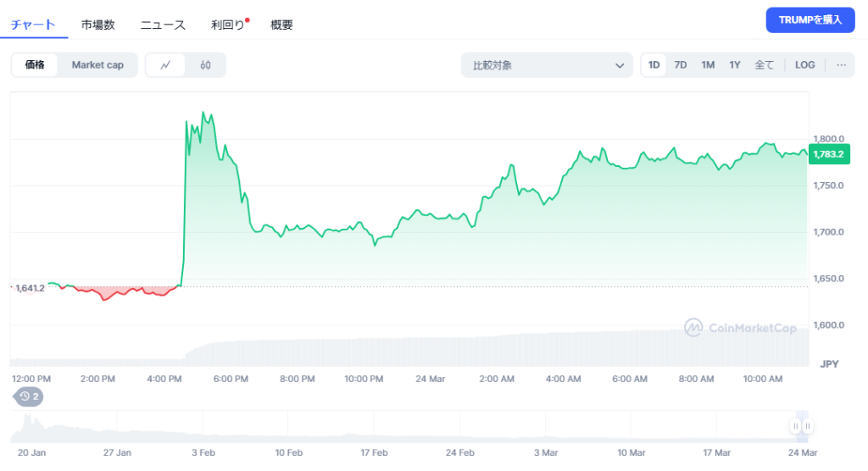Open the ニュース news tab

163,25
